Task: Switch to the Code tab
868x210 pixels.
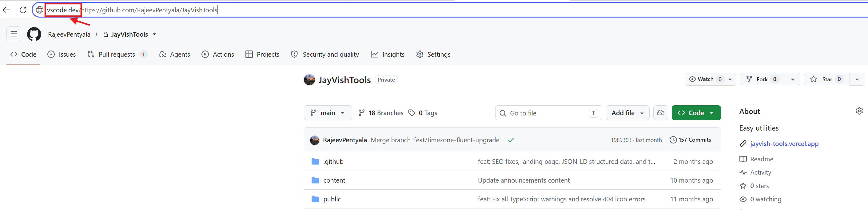Action: (23, 54)
